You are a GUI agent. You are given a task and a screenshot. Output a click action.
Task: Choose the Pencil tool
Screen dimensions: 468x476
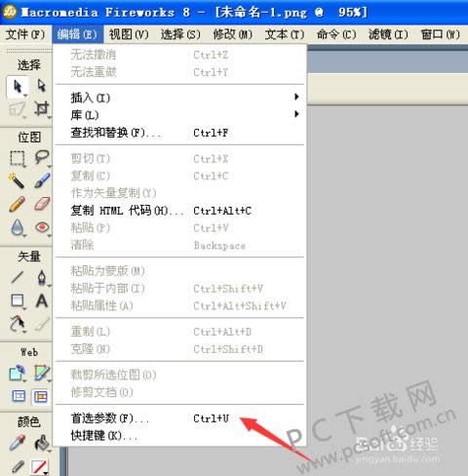[18, 204]
